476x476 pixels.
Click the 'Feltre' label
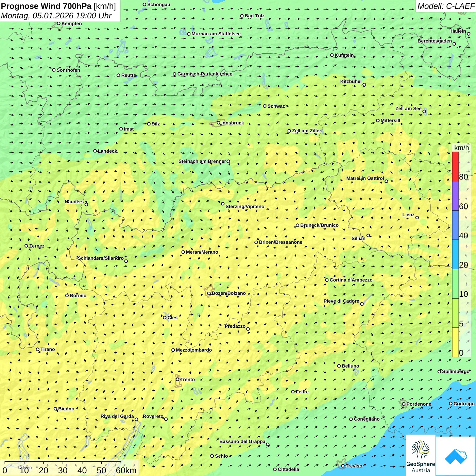pyautogui.click(x=302, y=392)
